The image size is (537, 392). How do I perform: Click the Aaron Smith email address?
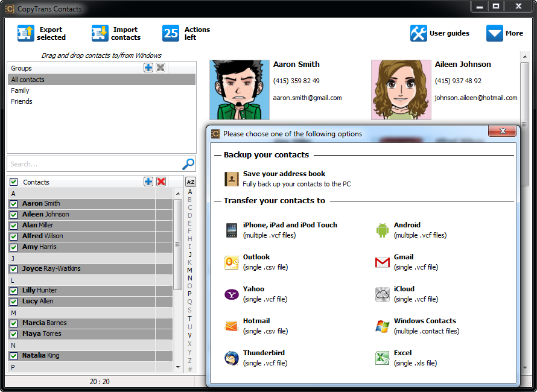click(x=307, y=98)
